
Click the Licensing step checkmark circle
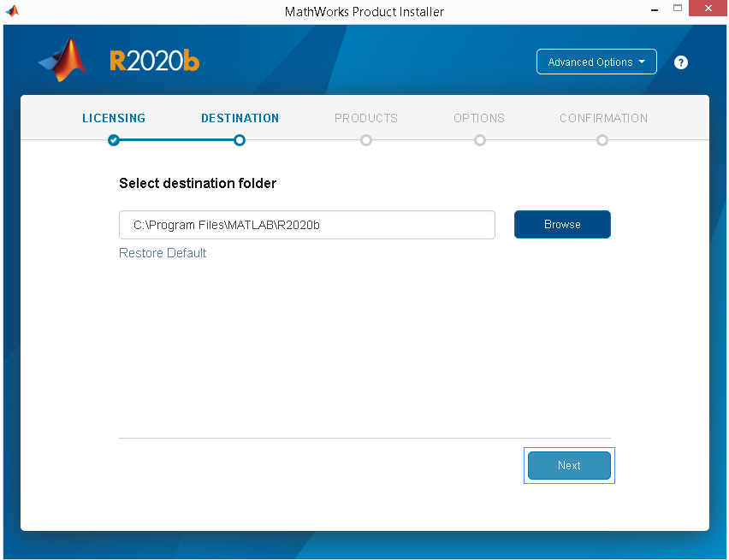click(x=114, y=140)
